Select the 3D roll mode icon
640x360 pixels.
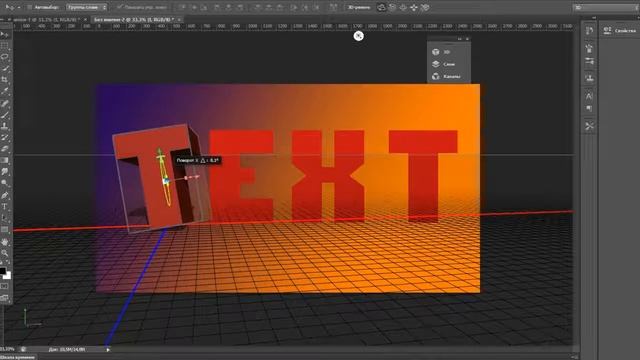click(392, 7)
